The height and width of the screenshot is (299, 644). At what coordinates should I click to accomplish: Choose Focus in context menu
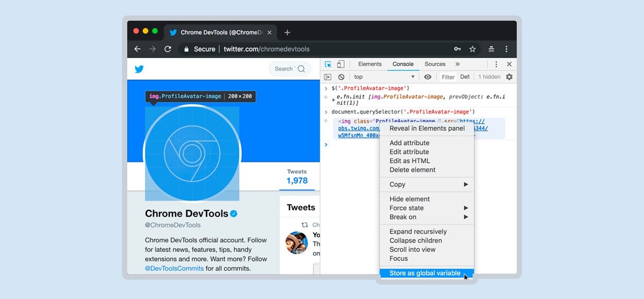click(x=427, y=258)
